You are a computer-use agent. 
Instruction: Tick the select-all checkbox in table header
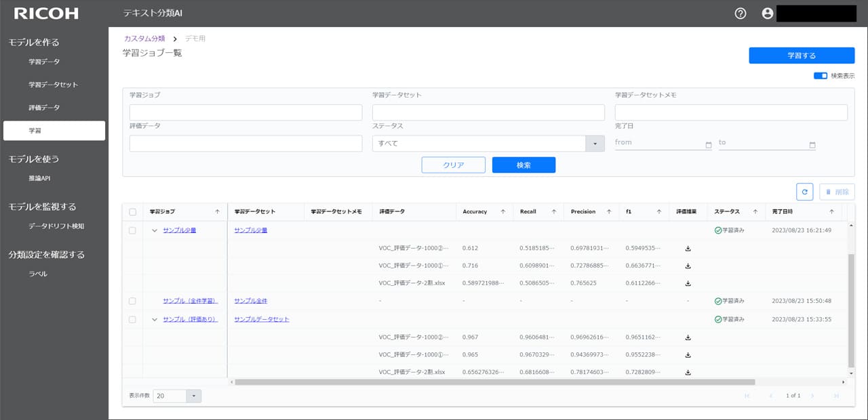click(132, 212)
